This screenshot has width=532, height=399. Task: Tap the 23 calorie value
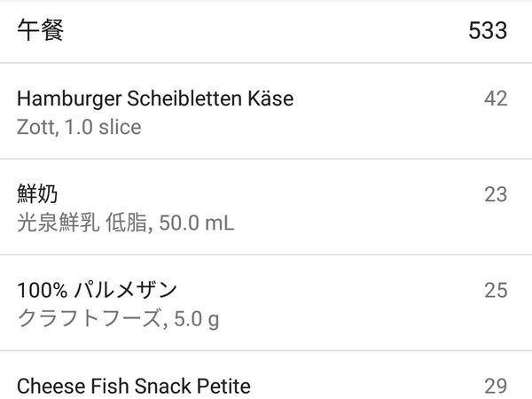coord(496,194)
